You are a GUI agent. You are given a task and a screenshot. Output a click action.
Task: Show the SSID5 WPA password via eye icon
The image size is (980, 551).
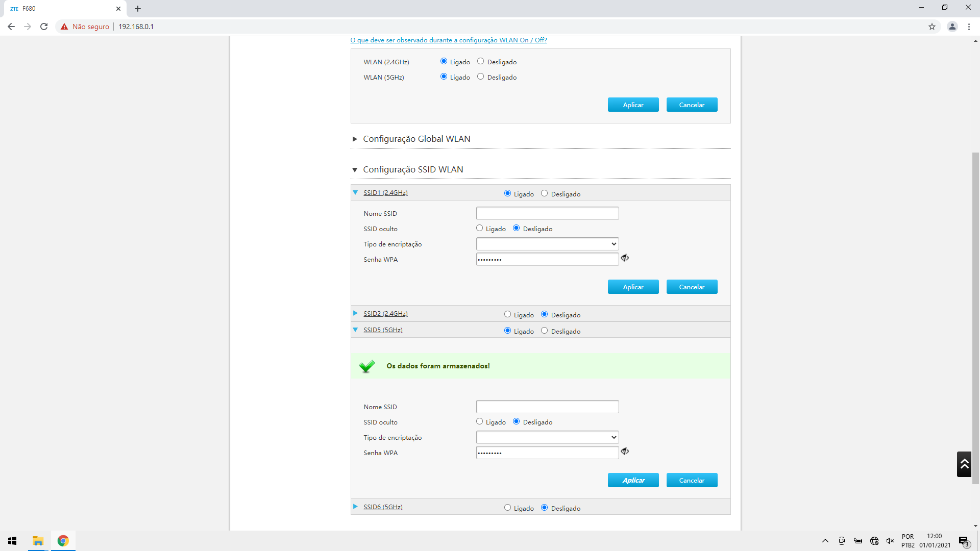coord(625,452)
